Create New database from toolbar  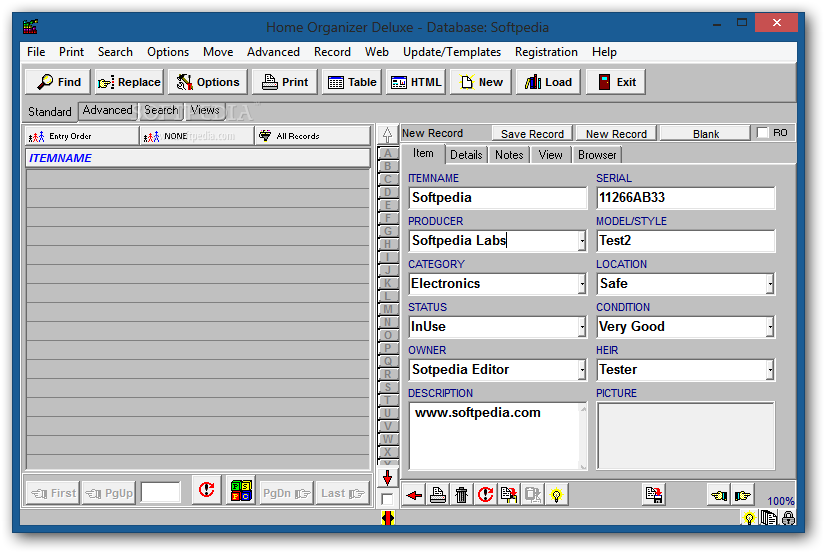pos(480,82)
